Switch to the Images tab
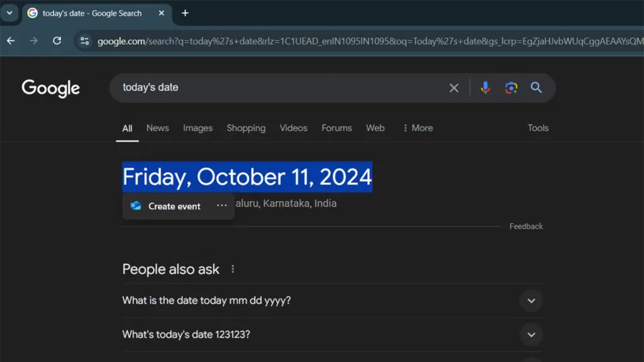The width and height of the screenshot is (644, 362). coord(198,128)
